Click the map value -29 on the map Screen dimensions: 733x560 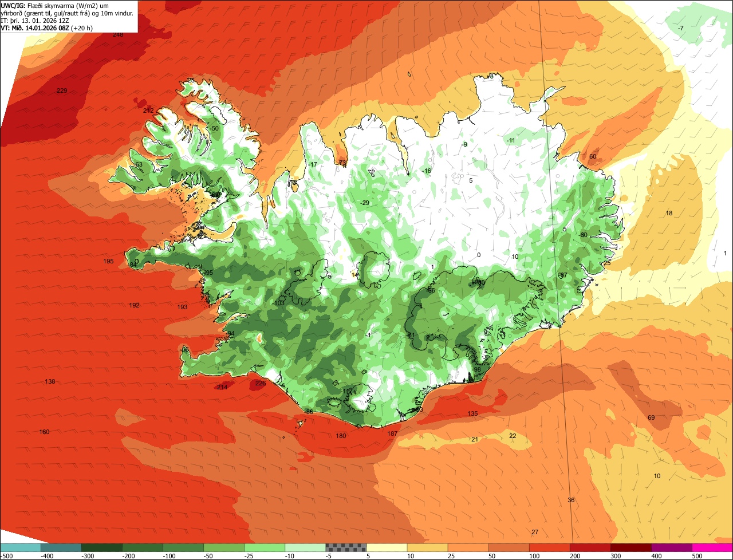[x=364, y=203]
